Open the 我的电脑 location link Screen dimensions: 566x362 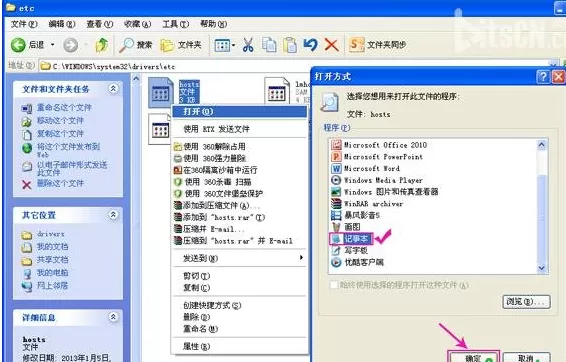click(x=52, y=272)
